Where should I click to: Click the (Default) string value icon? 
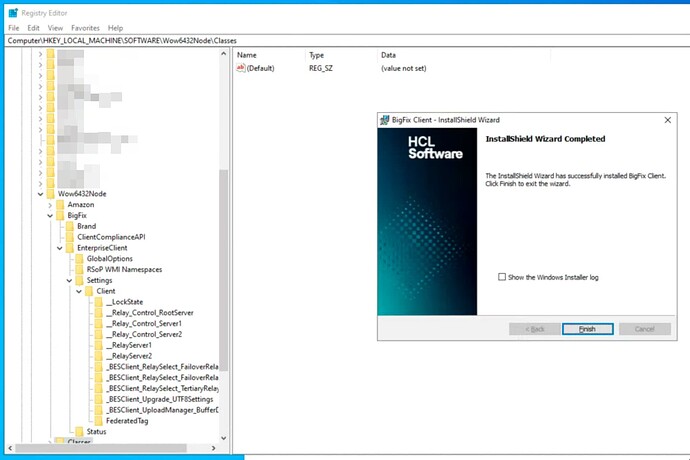pos(240,67)
